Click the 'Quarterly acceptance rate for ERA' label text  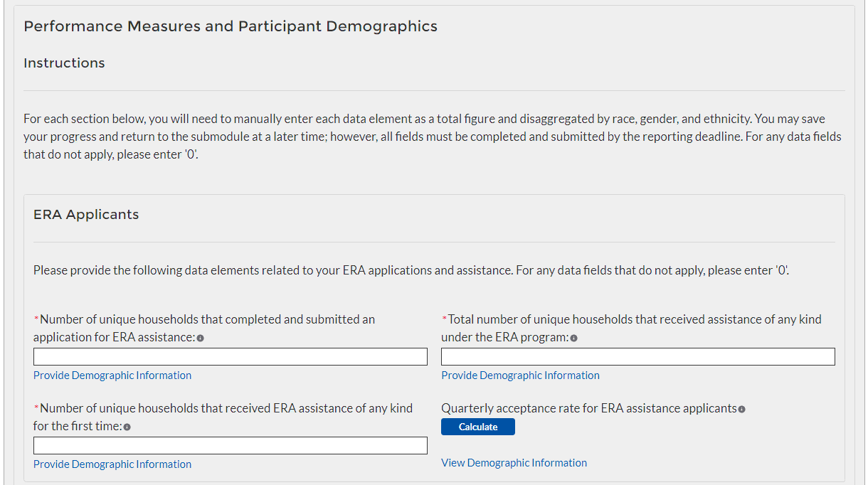588,408
